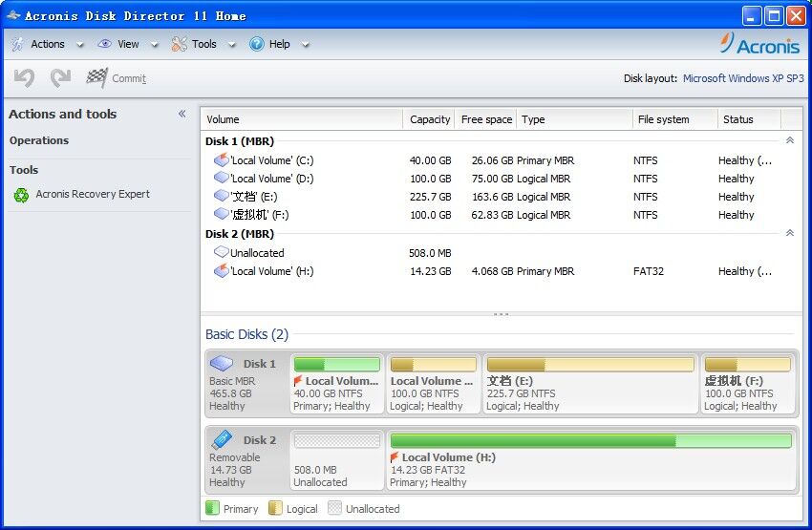812x530 pixels.
Task: Click the Microsoft Windows XP SP3 disk layout link
Action: point(743,78)
